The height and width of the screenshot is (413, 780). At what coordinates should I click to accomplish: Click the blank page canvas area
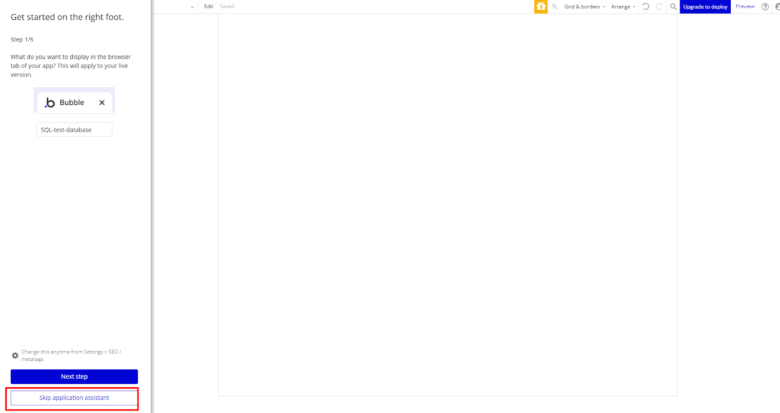pos(447,200)
